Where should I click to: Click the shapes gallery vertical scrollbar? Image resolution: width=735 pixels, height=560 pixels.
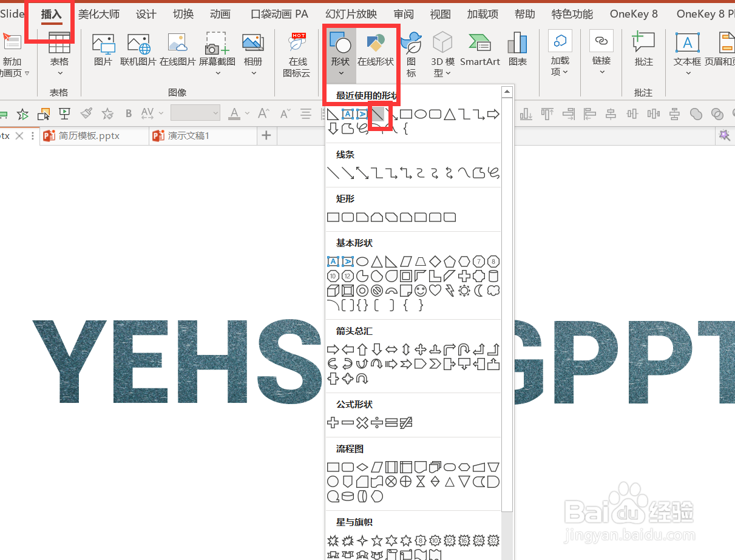coord(507,303)
